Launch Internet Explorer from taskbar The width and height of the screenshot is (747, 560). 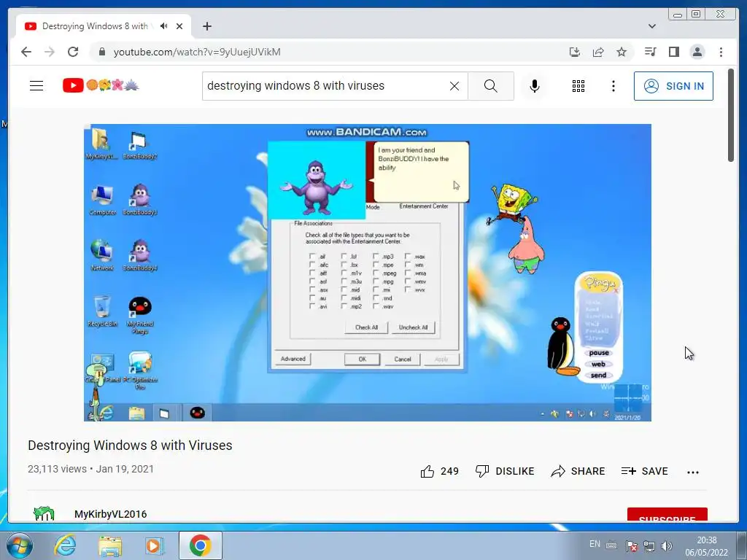pyautogui.click(x=65, y=545)
